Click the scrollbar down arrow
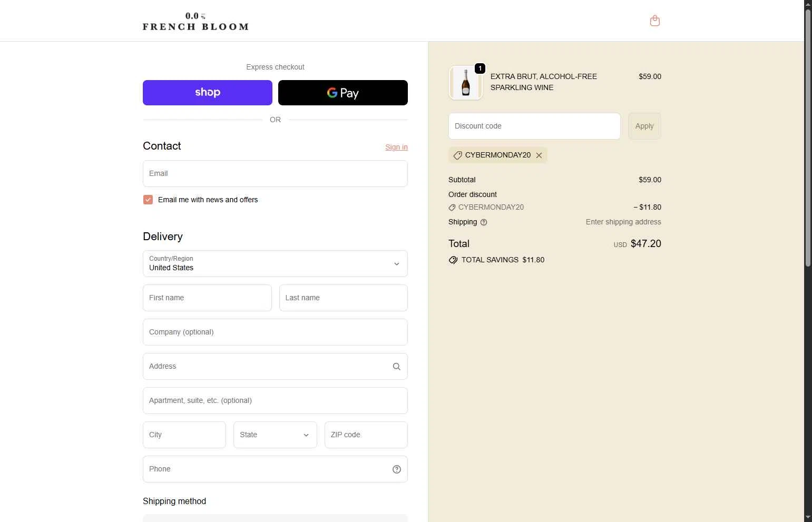 coord(808,517)
